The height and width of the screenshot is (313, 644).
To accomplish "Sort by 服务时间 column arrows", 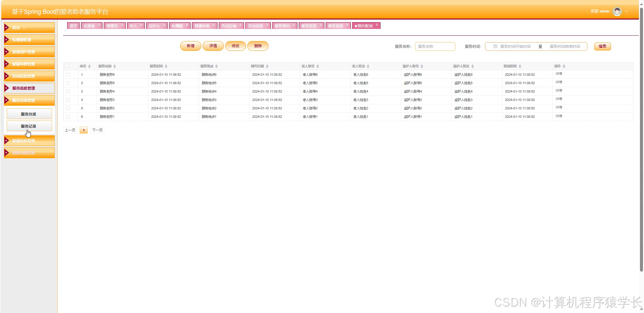I will point(166,66).
